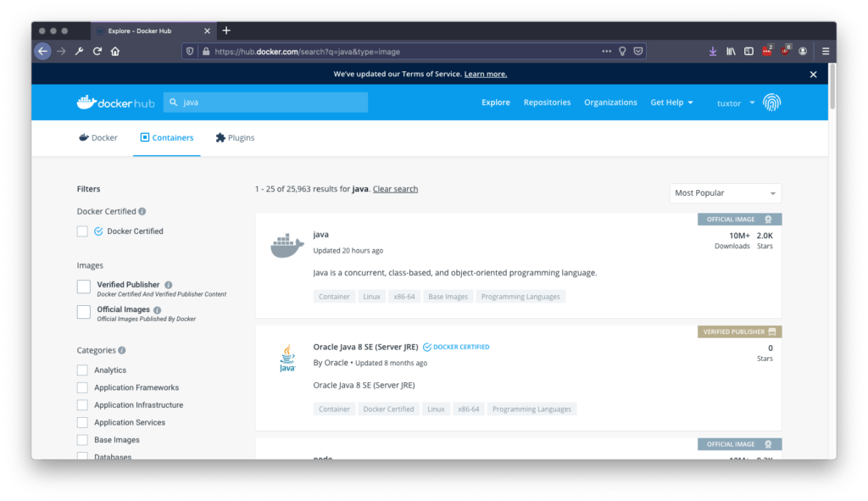This screenshot has height=501, width=868.
Task: Click the Oracle Java logo thumbnail
Action: pos(287,359)
